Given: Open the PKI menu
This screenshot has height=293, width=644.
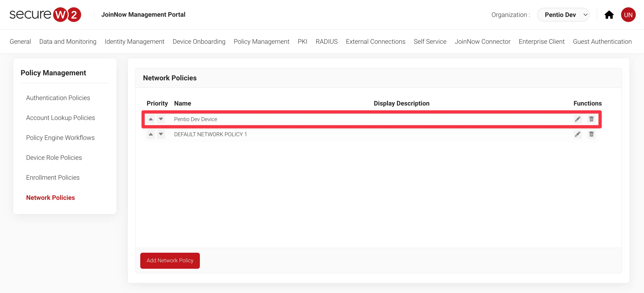Looking at the screenshot, I should click(x=303, y=41).
